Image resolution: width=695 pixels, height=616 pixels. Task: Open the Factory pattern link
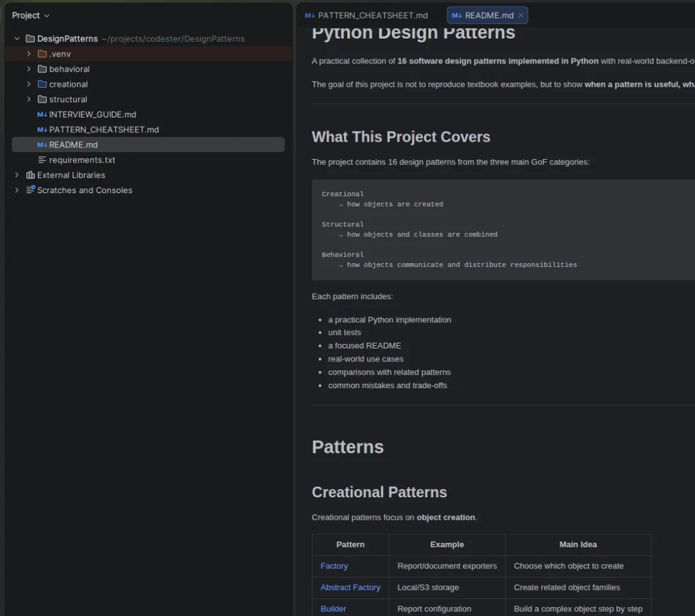click(x=334, y=566)
